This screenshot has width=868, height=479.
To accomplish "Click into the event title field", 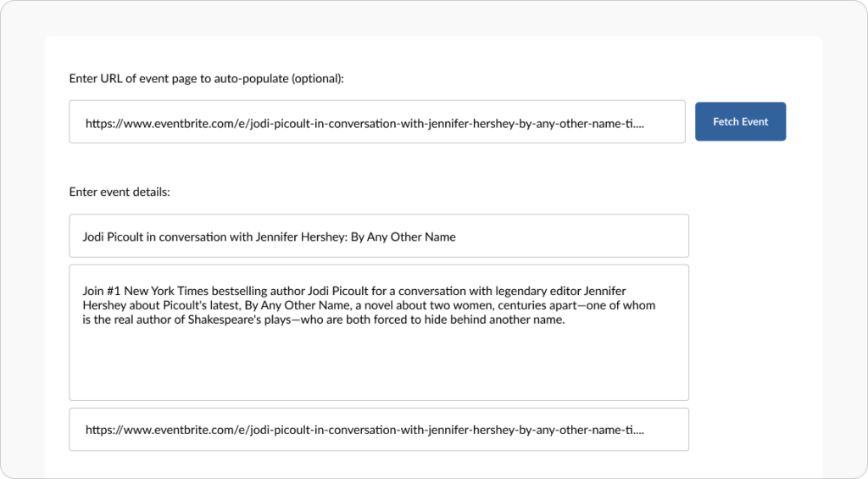I will point(379,236).
